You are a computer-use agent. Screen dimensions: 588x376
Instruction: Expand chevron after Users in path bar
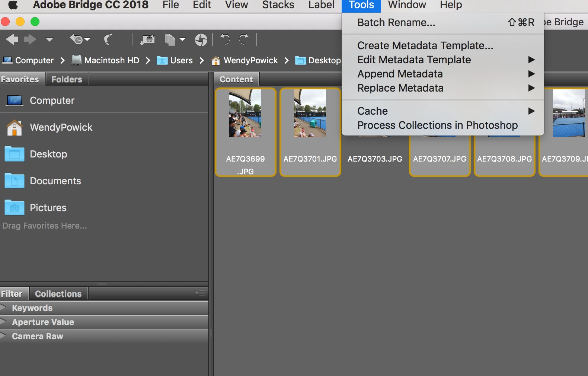click(201, 60)
